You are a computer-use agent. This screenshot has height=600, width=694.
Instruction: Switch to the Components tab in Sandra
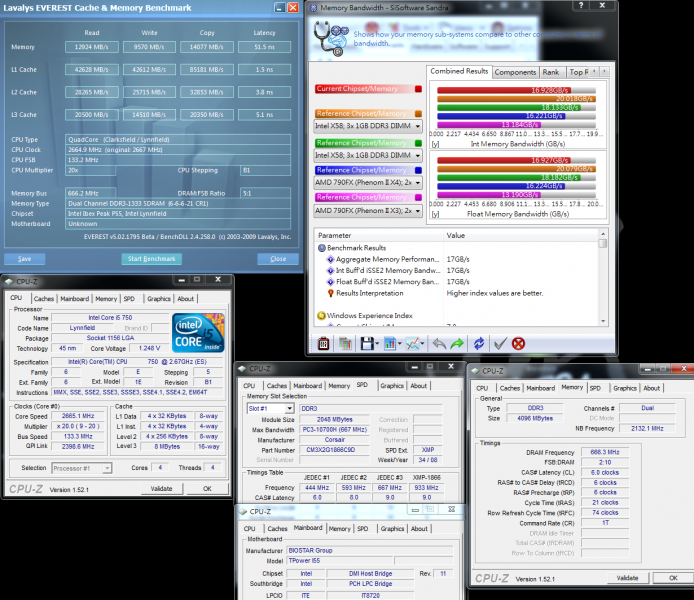pos(515,72)
